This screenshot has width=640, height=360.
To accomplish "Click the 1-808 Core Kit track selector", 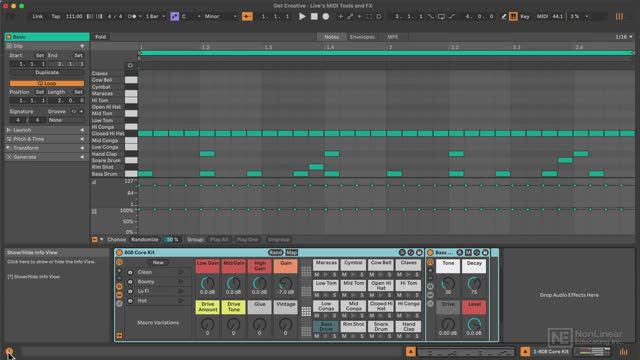I will [x=551, y=351].
